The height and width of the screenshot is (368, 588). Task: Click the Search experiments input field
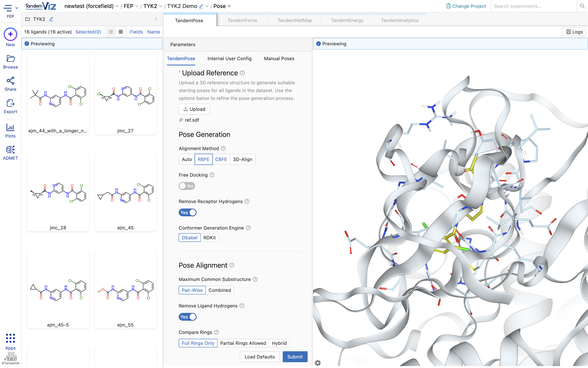click(x=534, y=6)
